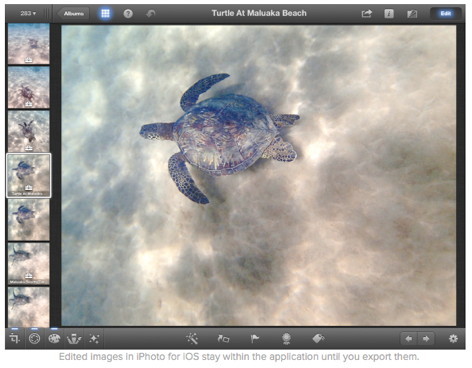Select the highlighted fourth turtle thumbnail
This screenshot has height=368, width=472.
(29, 175)
